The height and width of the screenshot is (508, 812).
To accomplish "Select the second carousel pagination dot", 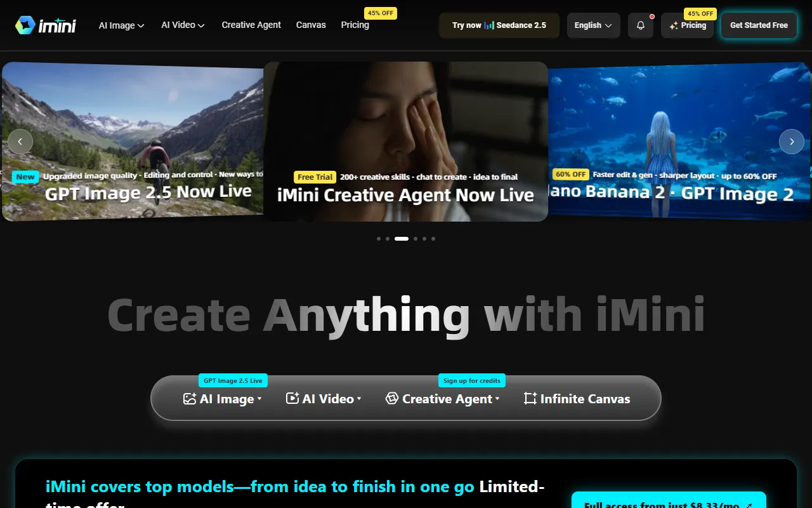I will [388, 239].
